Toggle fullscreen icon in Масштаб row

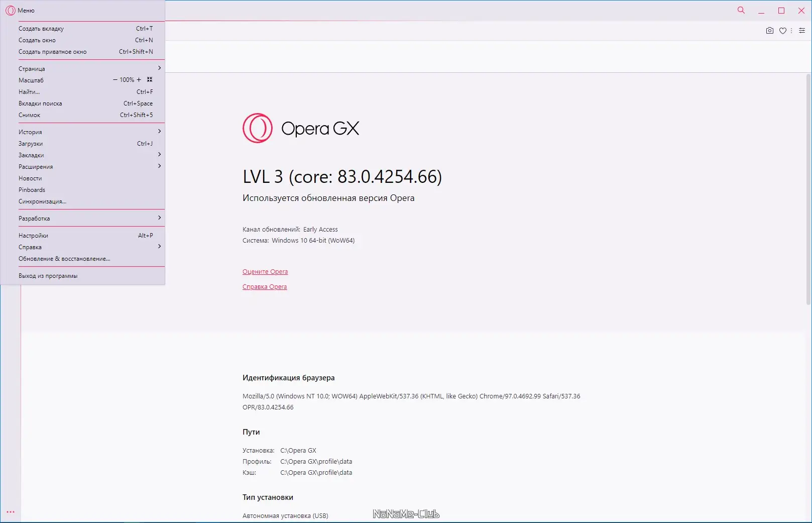pyautogui.click(x=150, y=80)
